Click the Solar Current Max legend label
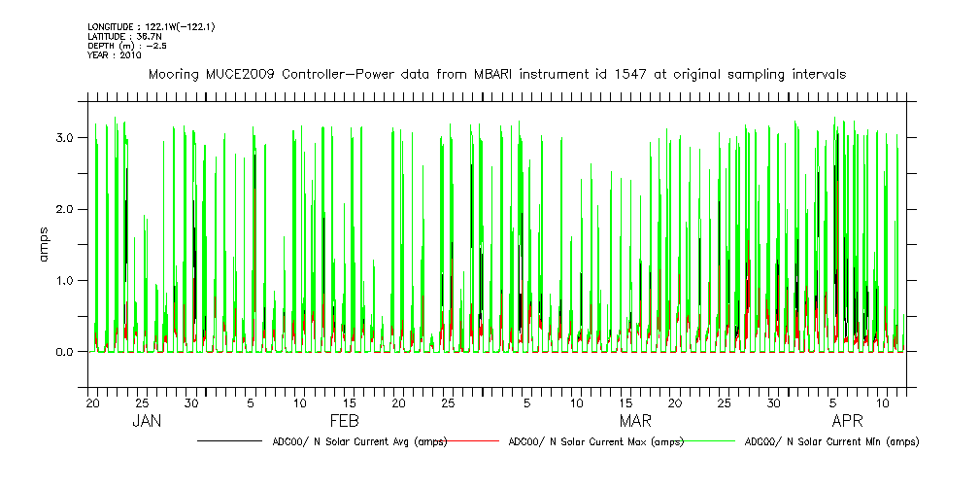 click(x=596, y=441)
